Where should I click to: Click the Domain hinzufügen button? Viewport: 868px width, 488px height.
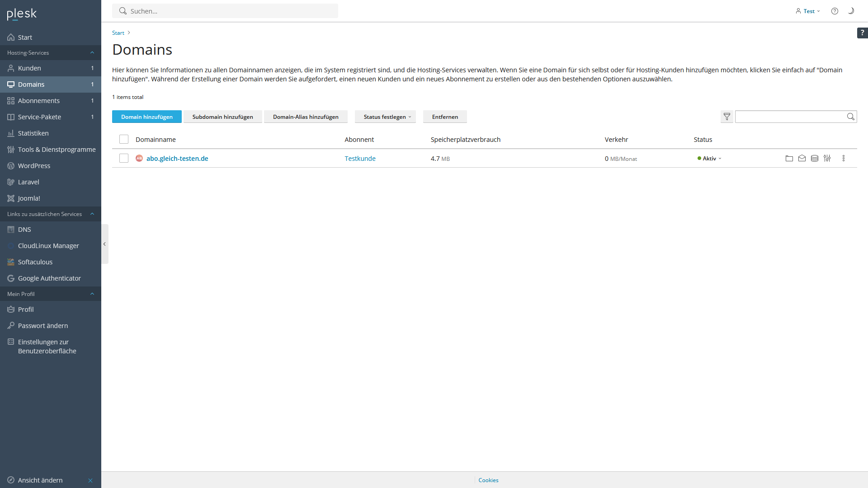pos(147,117)
